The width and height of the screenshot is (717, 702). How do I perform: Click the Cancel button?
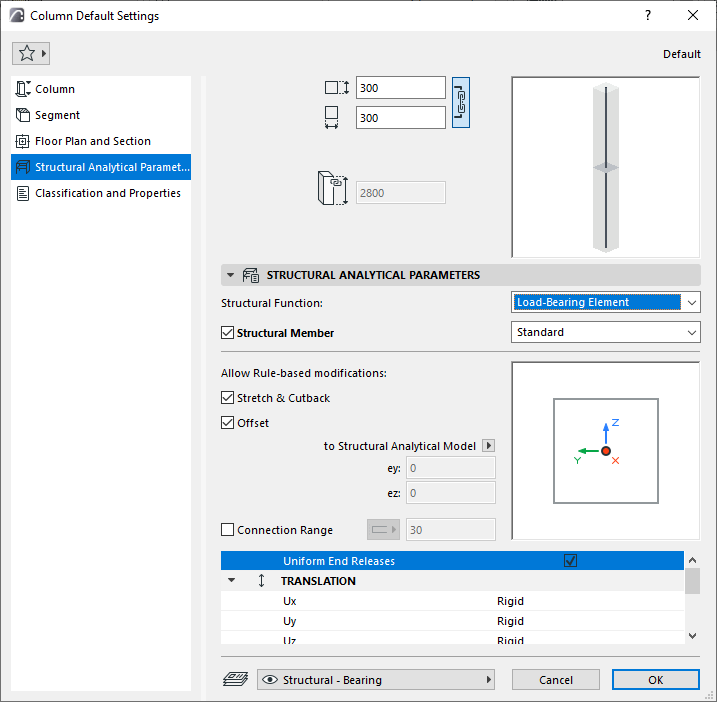(x=556, y=680)
